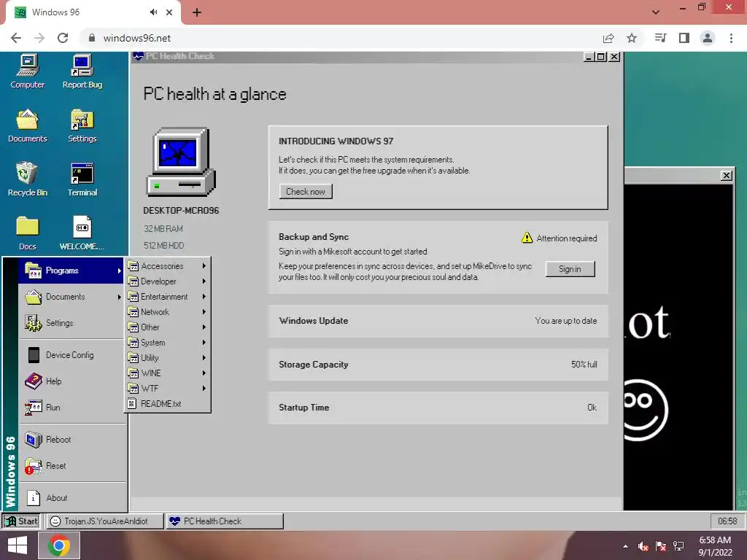Open Documents in the Start menu
The width and height of the screenshot is (747, 560).
[x=71, y=297]
